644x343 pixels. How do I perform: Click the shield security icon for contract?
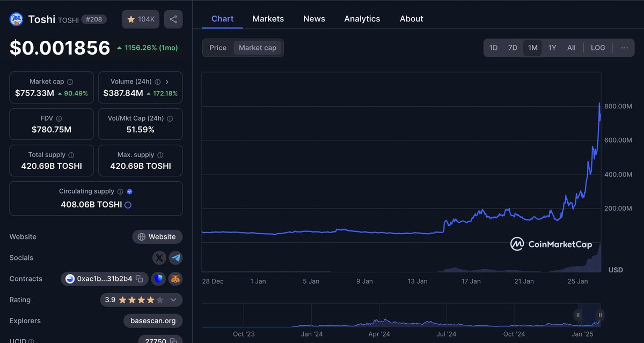(158, 279)
